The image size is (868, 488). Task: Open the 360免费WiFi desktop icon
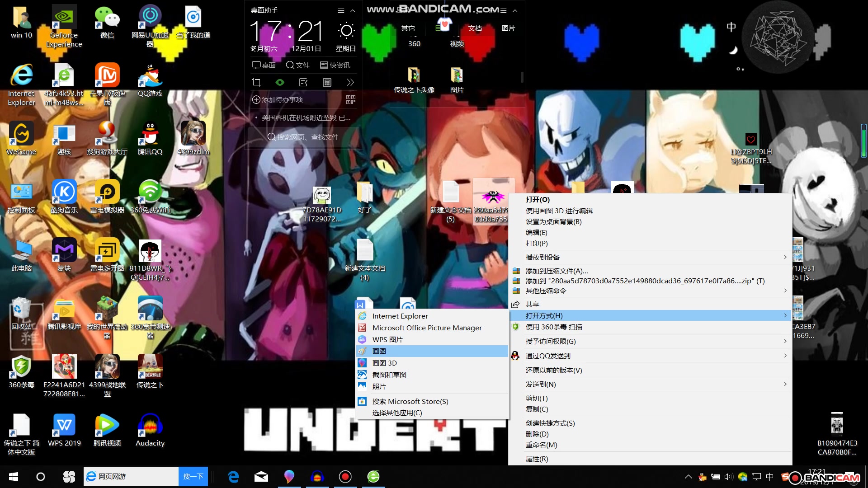(x=150, y=197)
